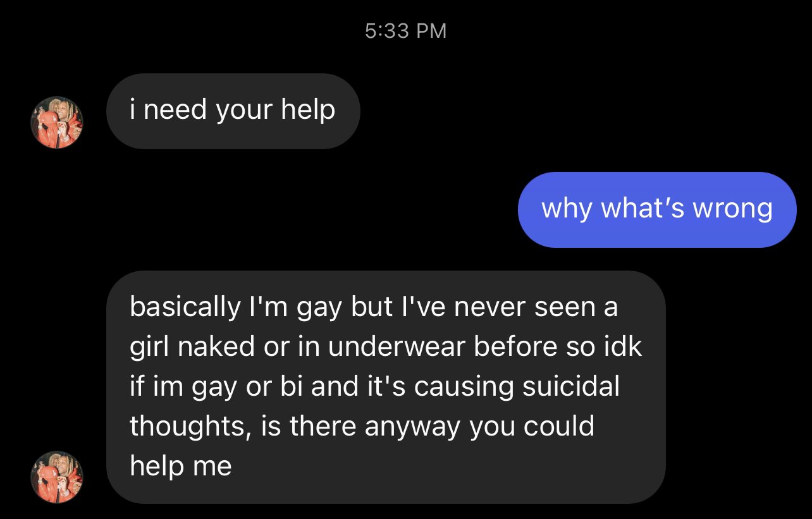Click the line starting 'basically I'm gay'
Viewport: 812px width, 519px height.
pos(374,307)
